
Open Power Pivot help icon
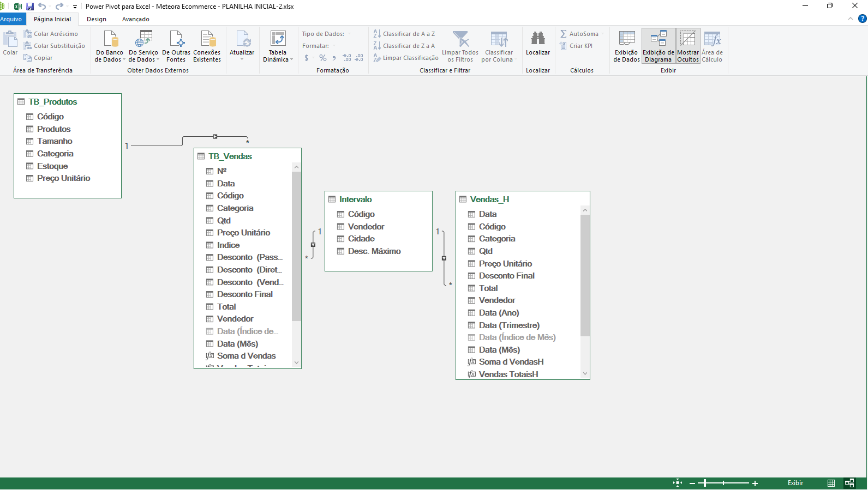coord(863,19)
